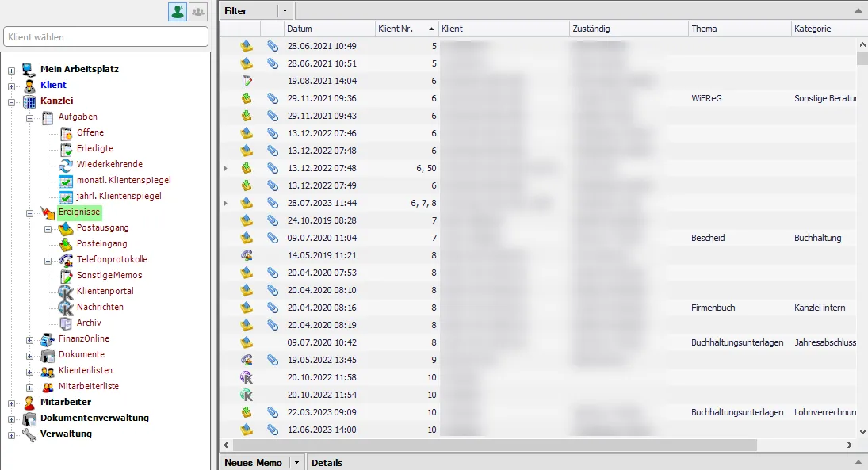This screenshot has height=470, width=868.
Task: Click the Neues Memo button
Action: pos(254,462)
